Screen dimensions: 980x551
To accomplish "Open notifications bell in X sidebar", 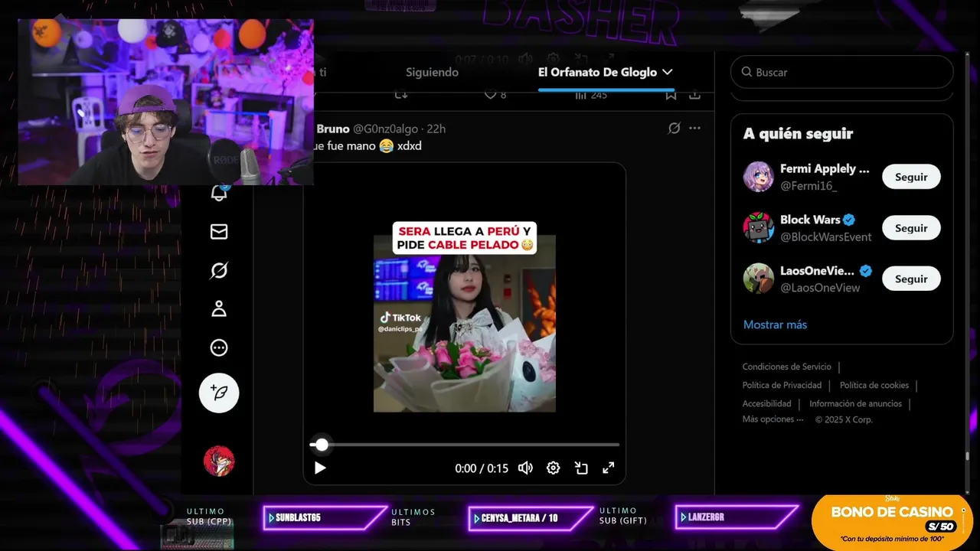I will (x=219, y=193).
